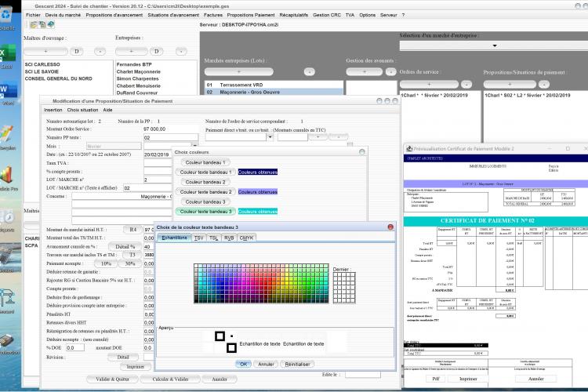Remove a Maître d'ouvrage with minus button
The image size is (588, 392).
[x=100, y=51]
